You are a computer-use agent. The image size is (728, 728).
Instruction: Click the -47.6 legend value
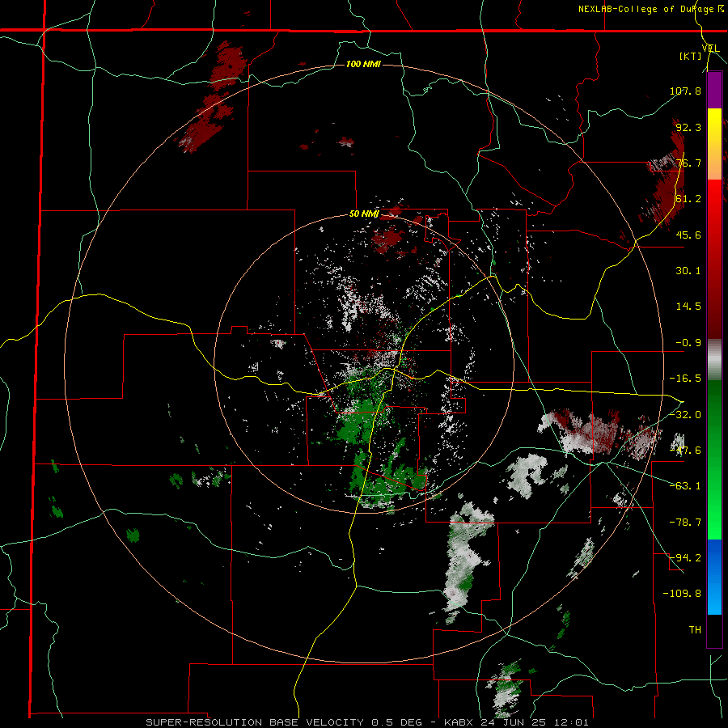[x=685, y=451]
